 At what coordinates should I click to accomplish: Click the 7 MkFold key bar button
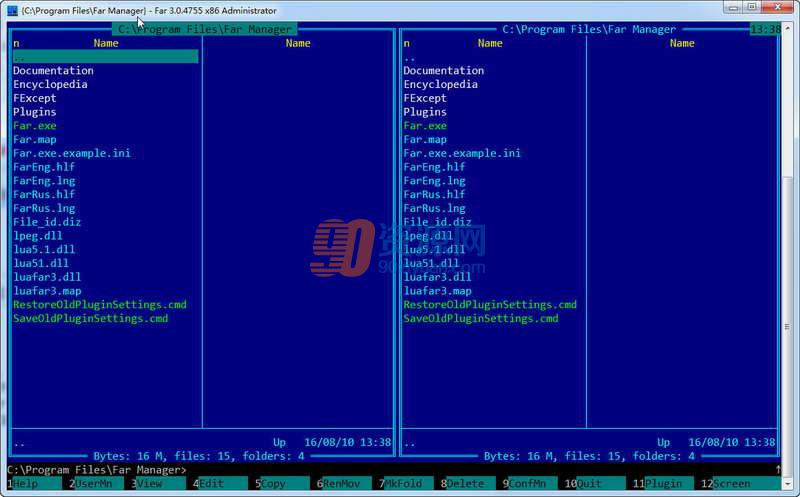click(406, 483)
